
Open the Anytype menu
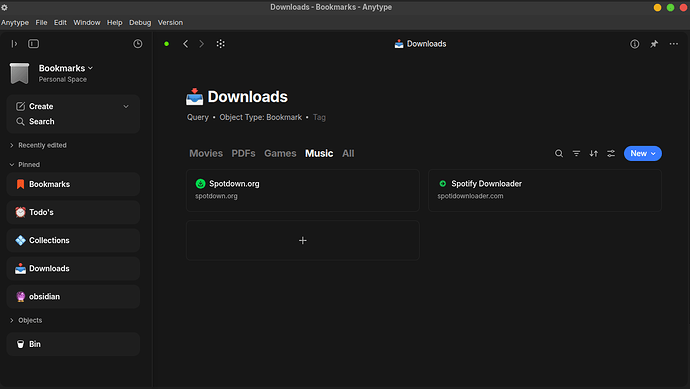15,22
